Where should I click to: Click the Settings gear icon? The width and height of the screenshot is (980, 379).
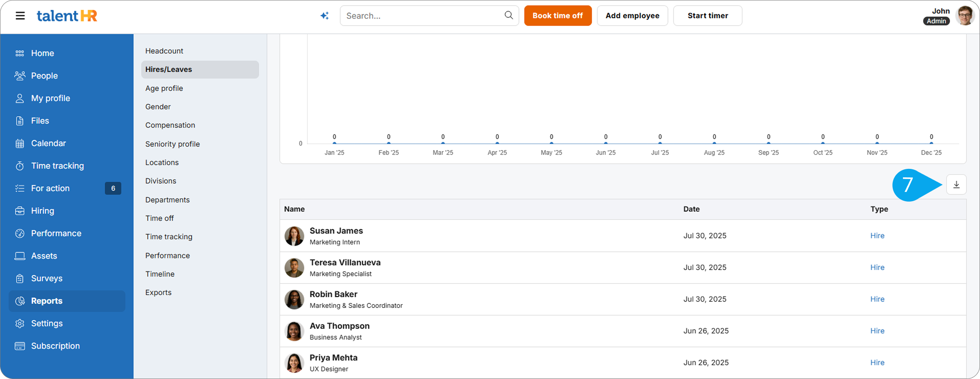click(20, 323)
